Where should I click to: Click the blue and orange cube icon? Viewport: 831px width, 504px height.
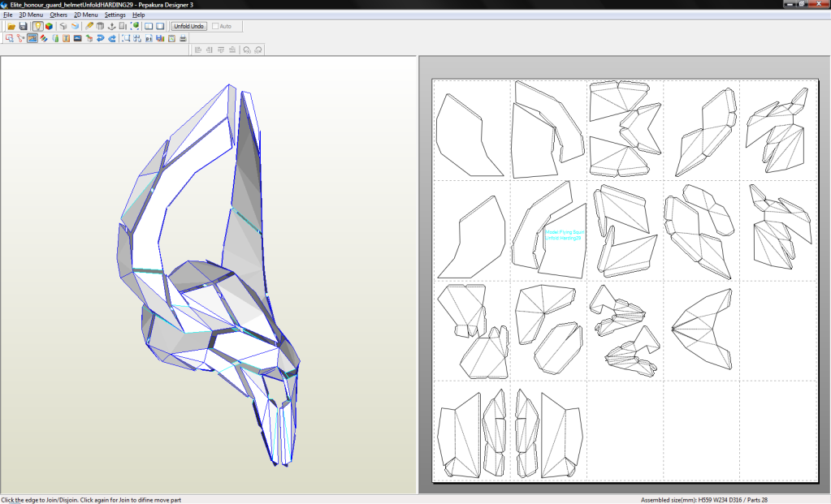pos(75,26)
